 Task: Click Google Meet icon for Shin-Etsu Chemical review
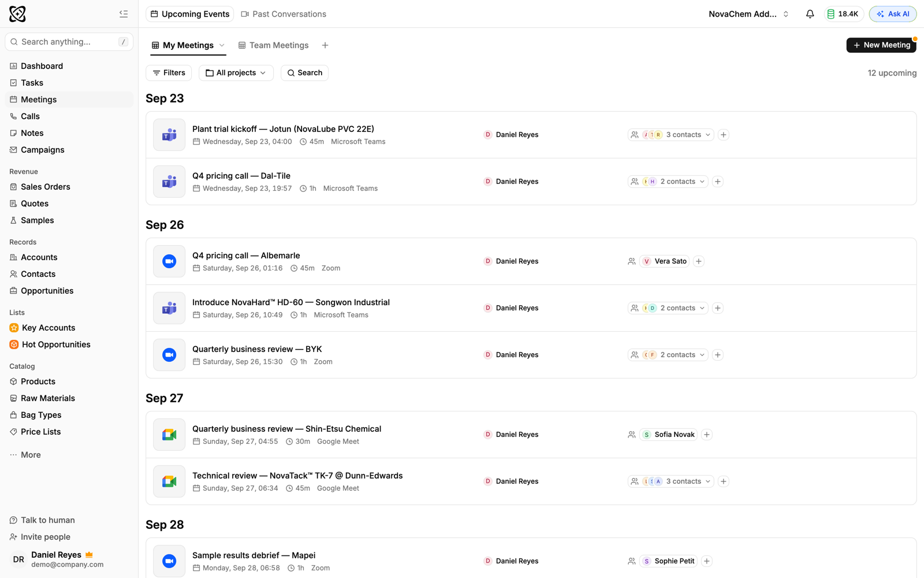coord(169,435)
